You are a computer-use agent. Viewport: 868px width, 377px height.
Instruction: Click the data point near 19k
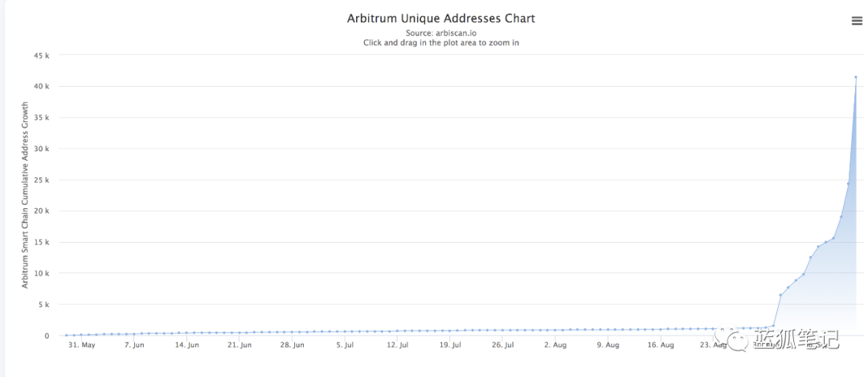[x=841, y=216]
